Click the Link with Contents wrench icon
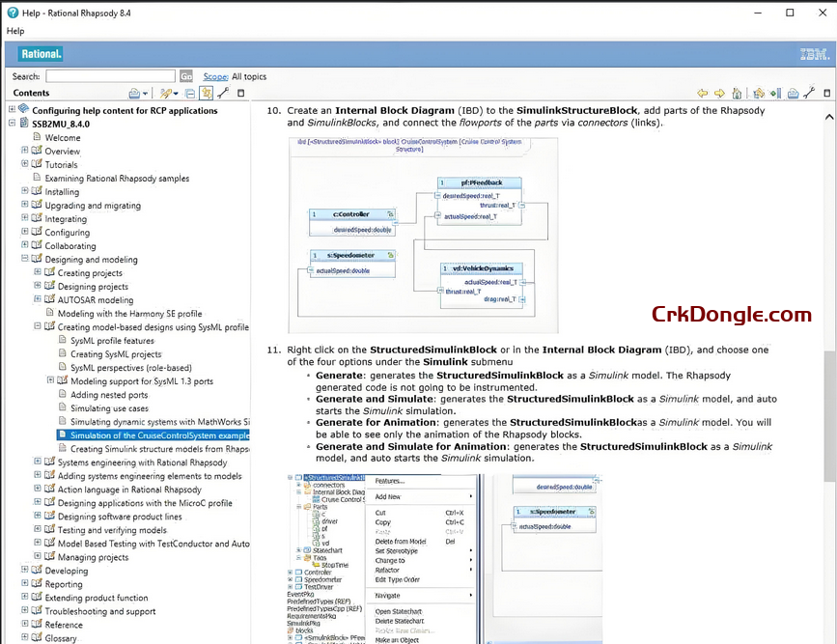The image size is (837, 644). click(x=221, y=93)
